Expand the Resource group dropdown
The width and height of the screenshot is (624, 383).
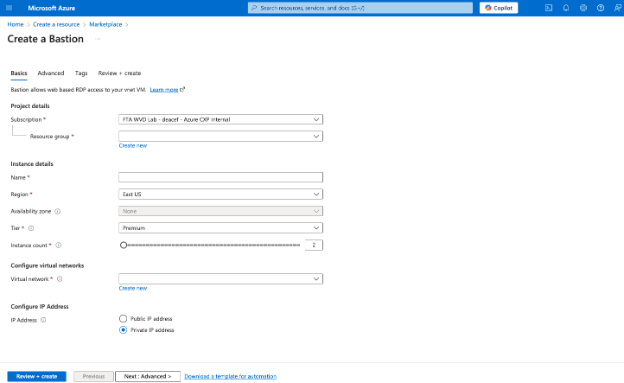[220, 136]
